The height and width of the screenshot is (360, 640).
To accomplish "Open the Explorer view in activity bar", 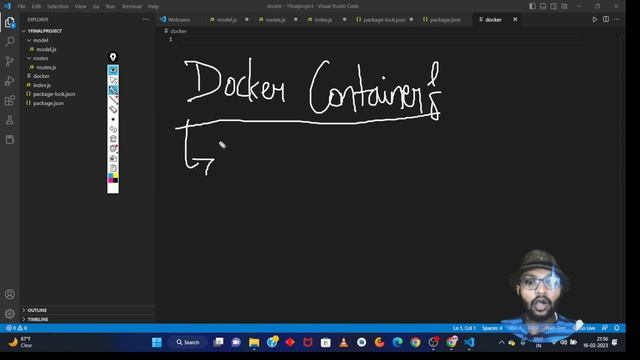I will point(10,22).
